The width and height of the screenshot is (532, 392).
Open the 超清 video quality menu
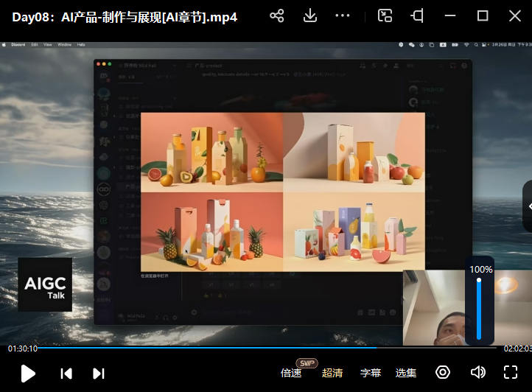(x=332, y=373)
